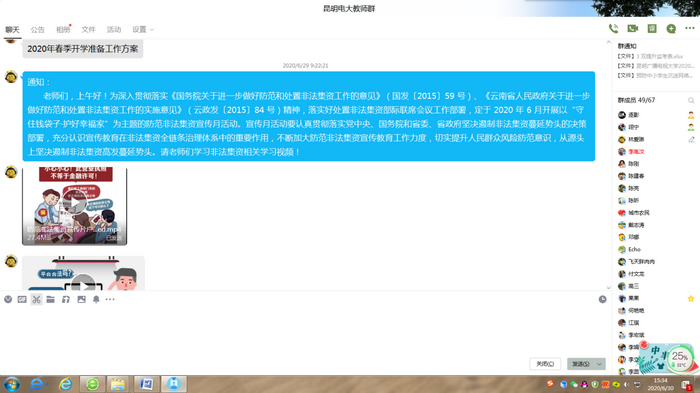
Task: Click the star icon beside 果果
Action: [x=691, y=298]
